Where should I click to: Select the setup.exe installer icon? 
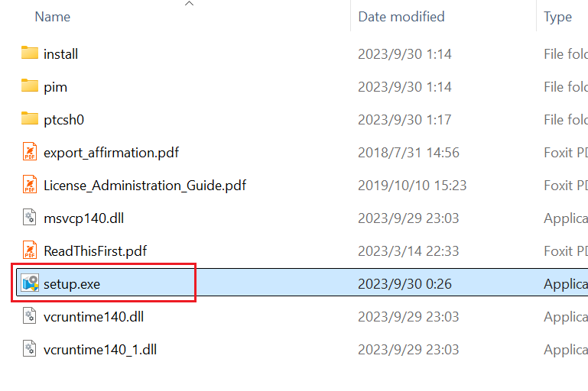30,284
